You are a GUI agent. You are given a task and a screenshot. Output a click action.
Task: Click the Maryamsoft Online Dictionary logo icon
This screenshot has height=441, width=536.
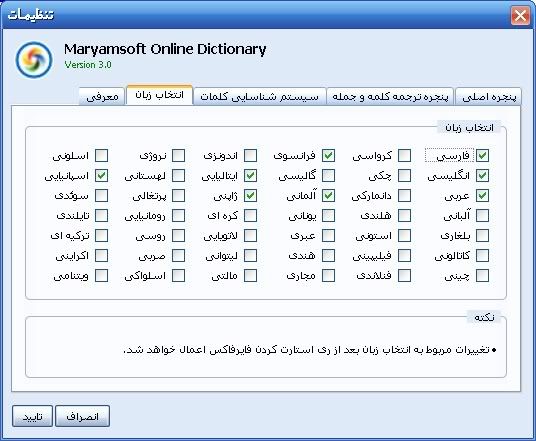pos(34,60)
